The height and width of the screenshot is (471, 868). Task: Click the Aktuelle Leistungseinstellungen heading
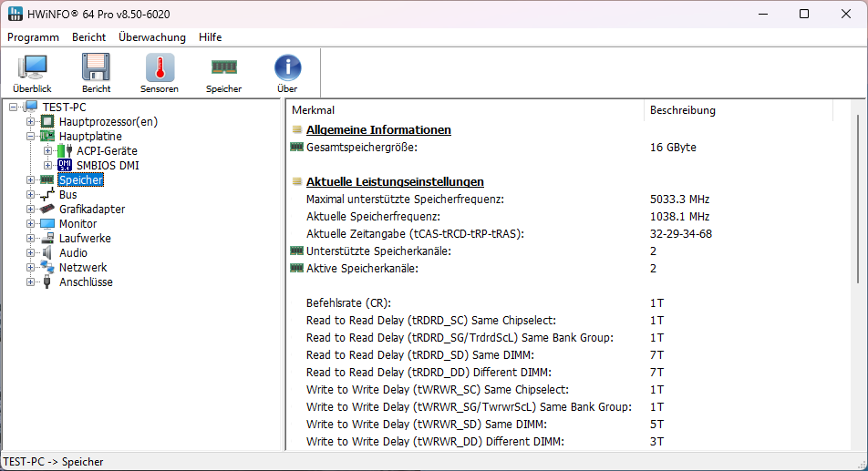[x=395, y=182]
